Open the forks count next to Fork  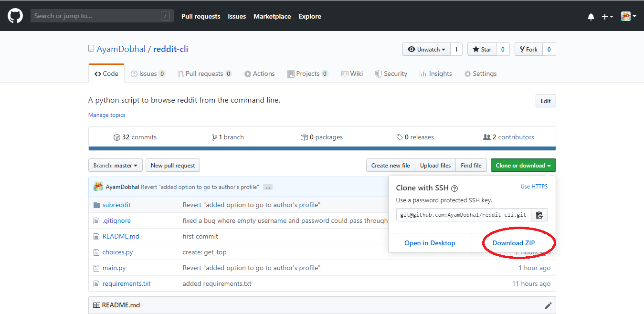click(549, 49)
